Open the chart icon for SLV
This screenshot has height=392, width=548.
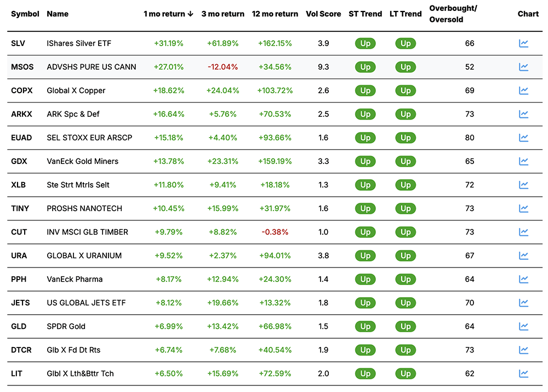click(x=523, y=43)
